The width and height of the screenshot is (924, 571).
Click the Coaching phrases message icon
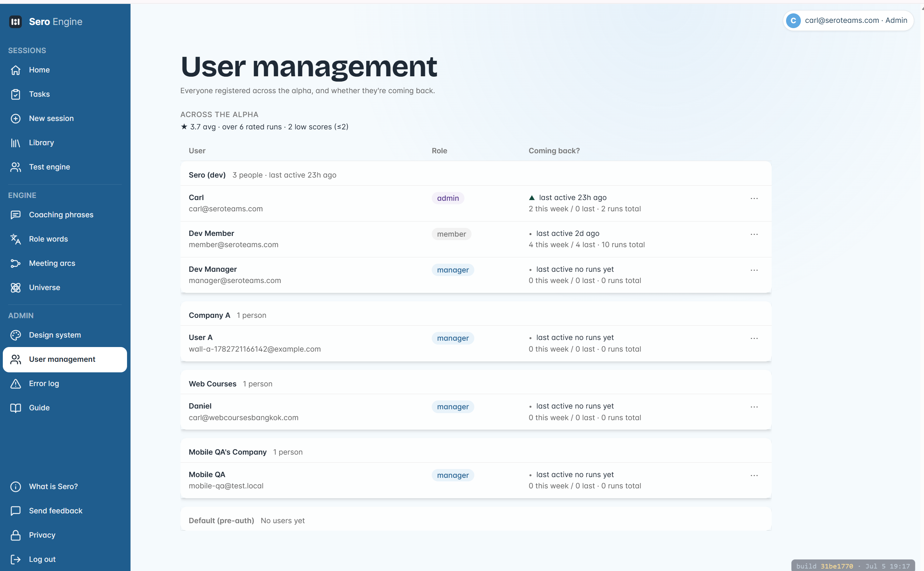click(15, 215)
